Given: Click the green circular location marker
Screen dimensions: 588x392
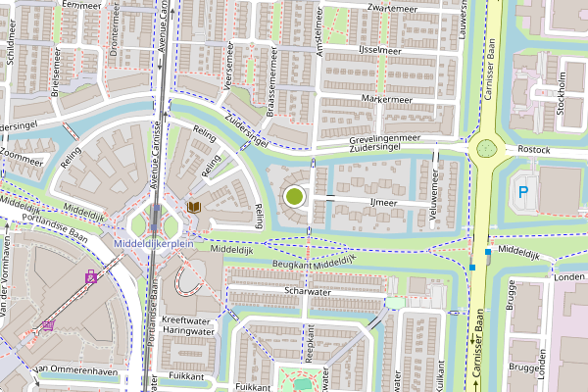Looking at the screenshot, I should tap(294, 196).
